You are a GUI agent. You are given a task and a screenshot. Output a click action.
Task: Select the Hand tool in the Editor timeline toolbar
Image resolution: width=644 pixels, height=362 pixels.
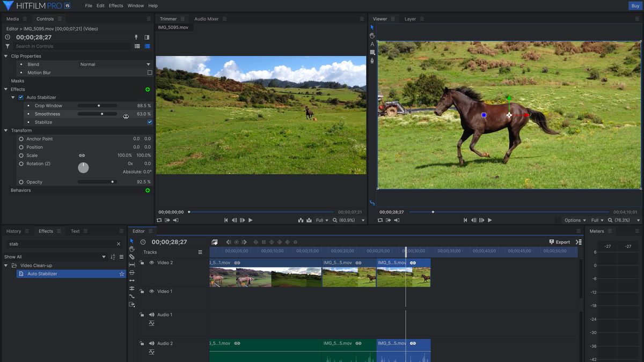(131, 249)
